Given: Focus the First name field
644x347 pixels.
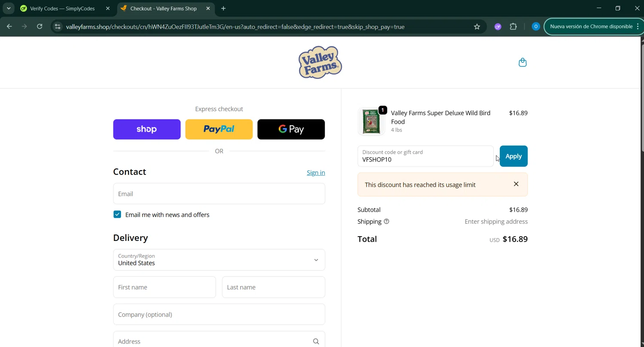Looking at the screenshot, I should [164, 287].
